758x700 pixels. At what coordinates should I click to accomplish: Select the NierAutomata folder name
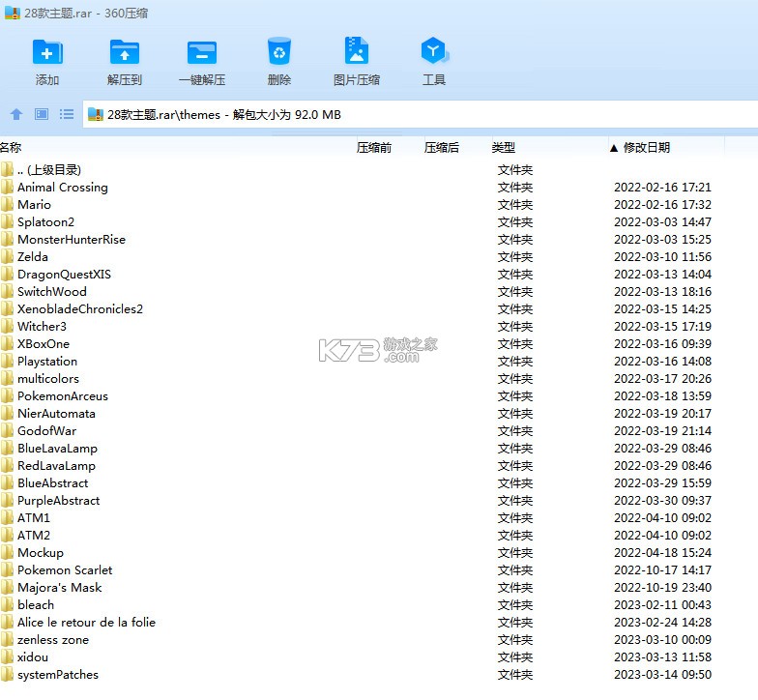pos(56,414)
